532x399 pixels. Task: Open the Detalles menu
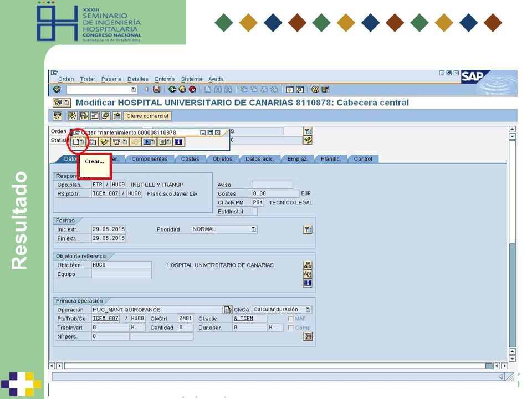pyautogui.click(x=138, y=79)
